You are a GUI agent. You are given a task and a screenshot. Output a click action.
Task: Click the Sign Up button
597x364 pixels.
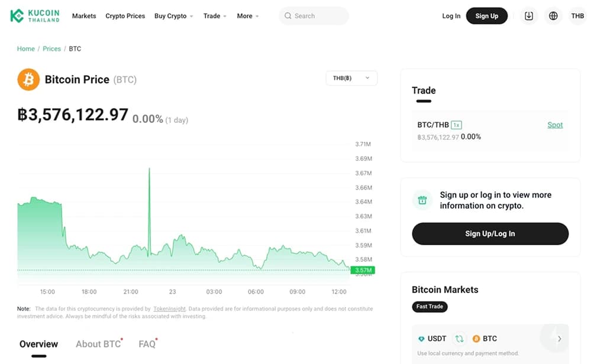[x=486, y=15]
